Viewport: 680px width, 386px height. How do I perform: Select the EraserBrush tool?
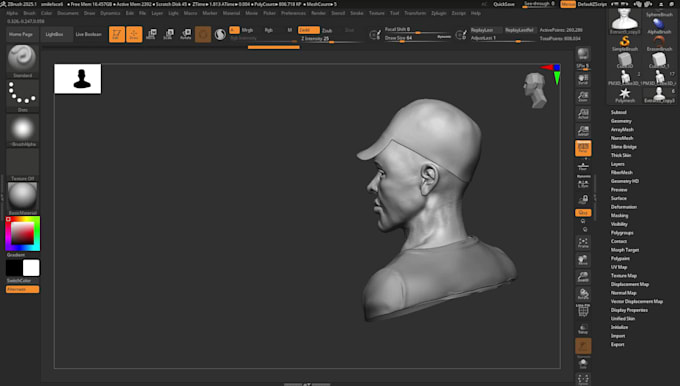coord(659,43)
